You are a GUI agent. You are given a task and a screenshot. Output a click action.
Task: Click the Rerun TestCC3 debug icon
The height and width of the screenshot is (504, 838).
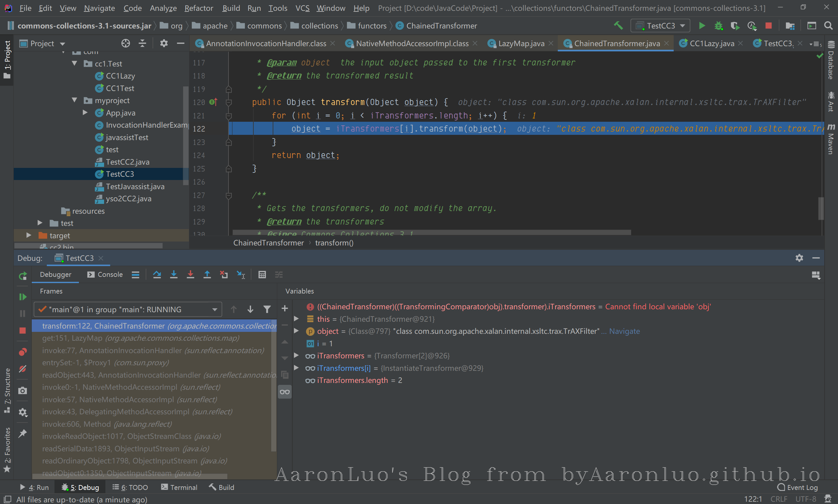pyautogui.click(x=23, y=276)
